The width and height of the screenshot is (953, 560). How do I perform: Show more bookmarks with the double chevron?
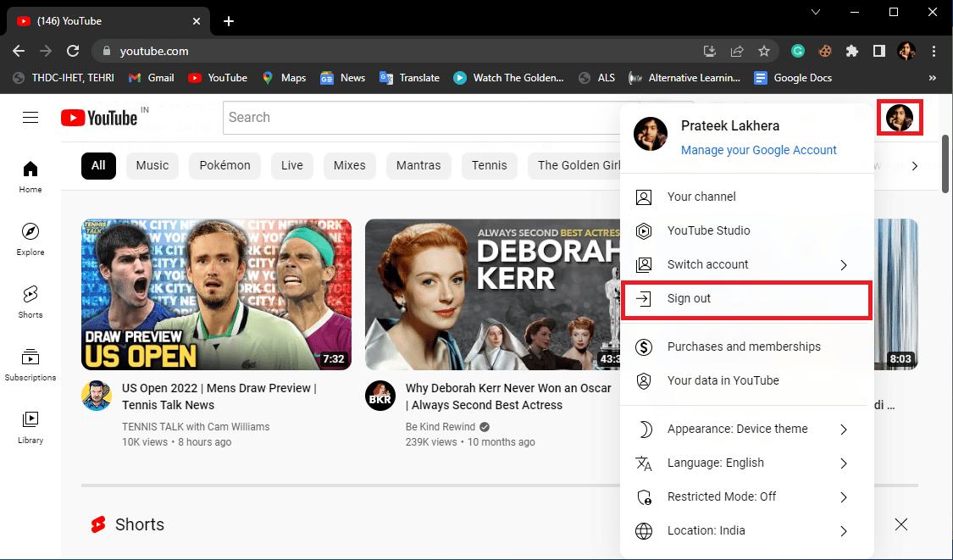tap(933, 78)
